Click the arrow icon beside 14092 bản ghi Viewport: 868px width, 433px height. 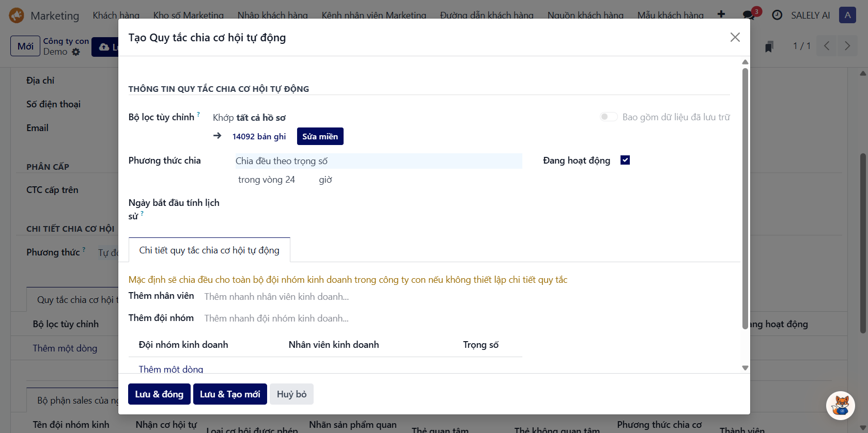coord(218,136)
